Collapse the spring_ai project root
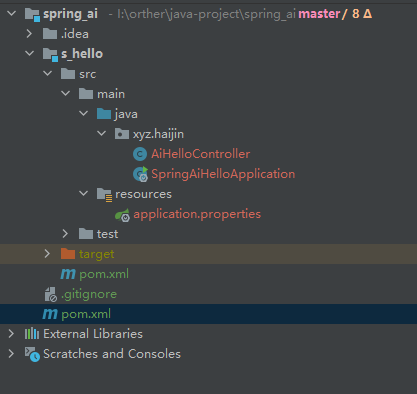Viewport: 417px width, 394px height. tap(12, 14)
